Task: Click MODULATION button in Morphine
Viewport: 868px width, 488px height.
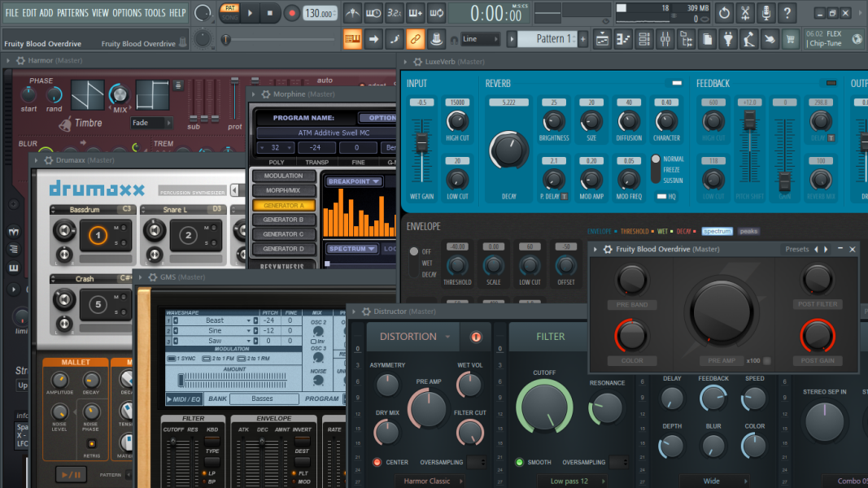Action: [x=283, y=176]
